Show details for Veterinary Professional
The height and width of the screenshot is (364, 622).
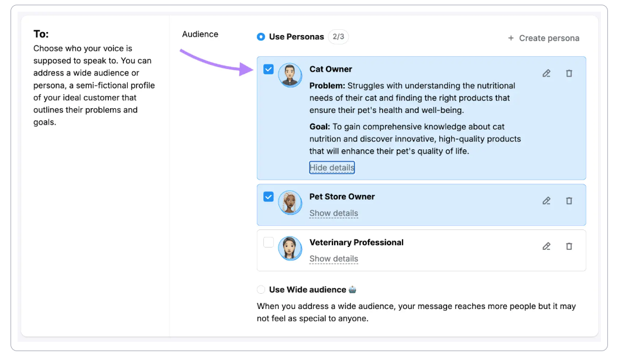(x=334, y=259)
